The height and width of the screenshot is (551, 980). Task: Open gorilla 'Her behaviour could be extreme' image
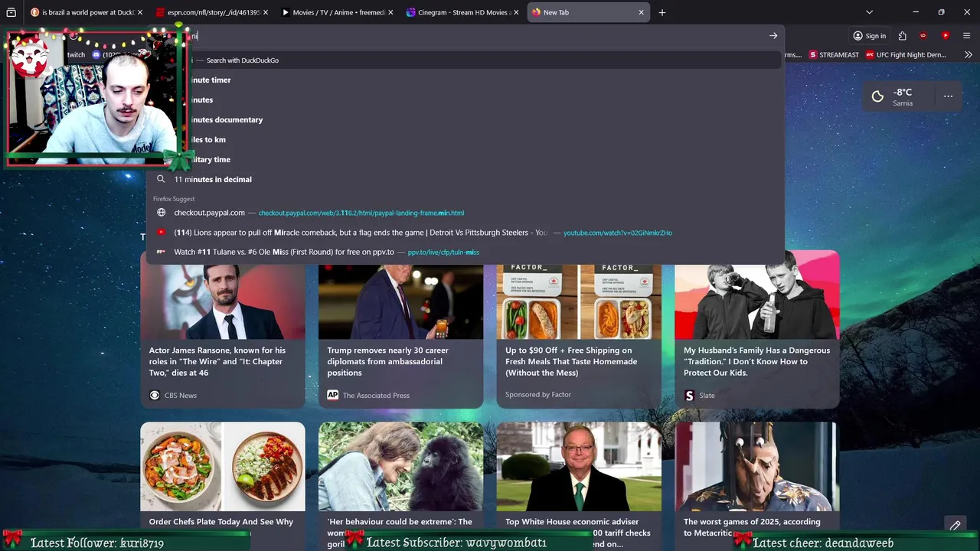pyautogui.click(x=400, y=467)
